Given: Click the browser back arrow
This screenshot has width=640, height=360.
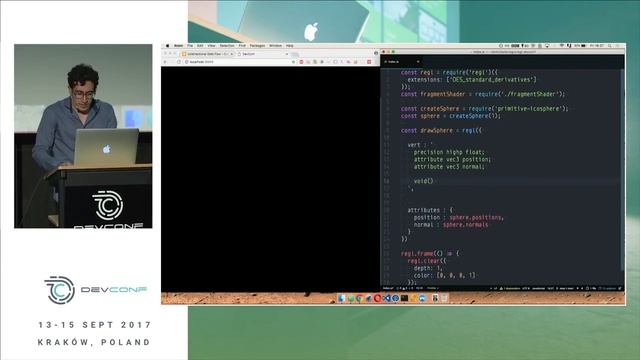Looking at the screenshot, I should (x=165, y=62).
